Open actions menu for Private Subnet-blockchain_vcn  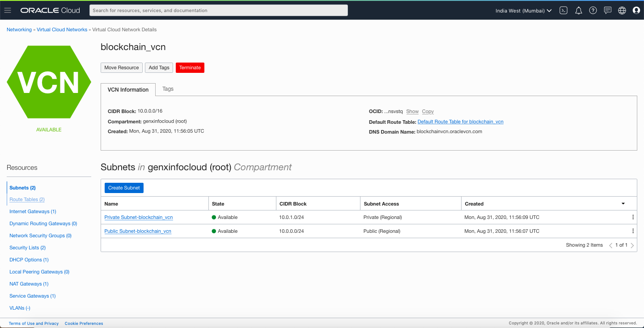click(633, 217)
